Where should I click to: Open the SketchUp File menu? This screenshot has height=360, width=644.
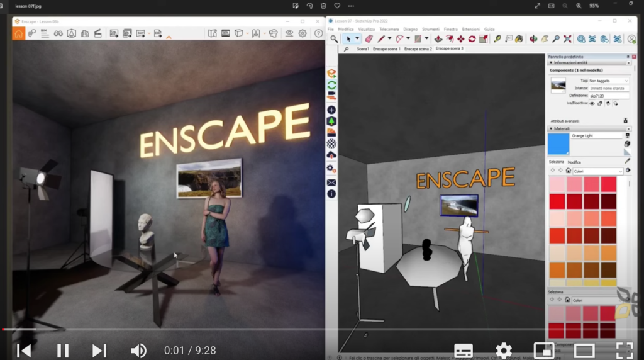click(331, 29)
